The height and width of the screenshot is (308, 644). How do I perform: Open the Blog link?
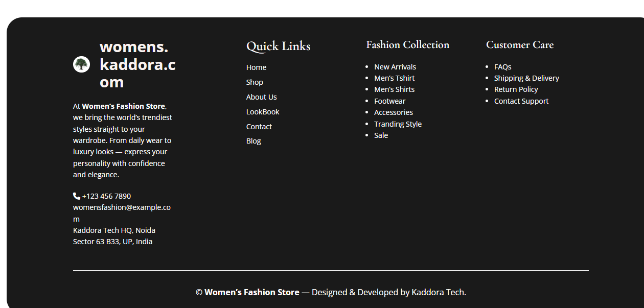(254, 141)
